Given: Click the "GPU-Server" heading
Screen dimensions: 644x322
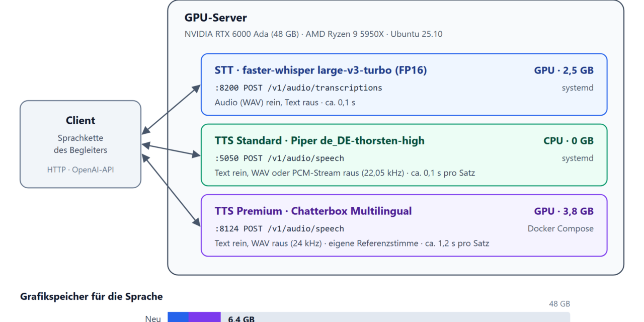Looking at the screenshot, I should [x=216, y=18].
